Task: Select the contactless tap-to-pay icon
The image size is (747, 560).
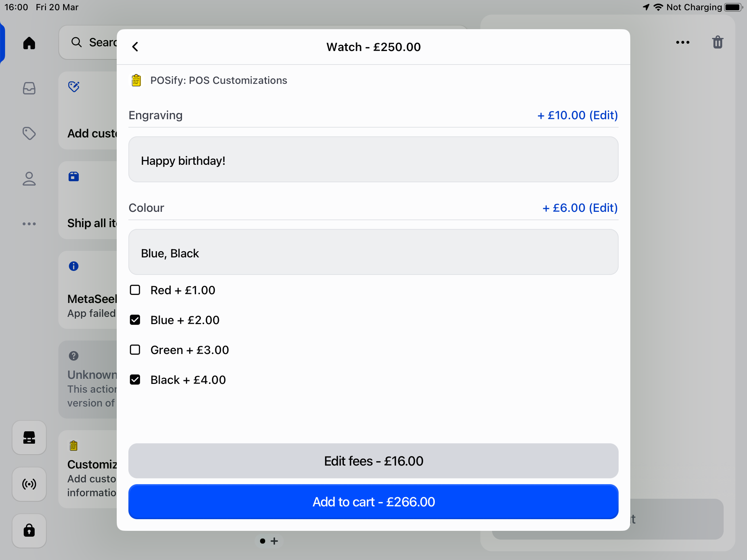Action: (29, 484)
